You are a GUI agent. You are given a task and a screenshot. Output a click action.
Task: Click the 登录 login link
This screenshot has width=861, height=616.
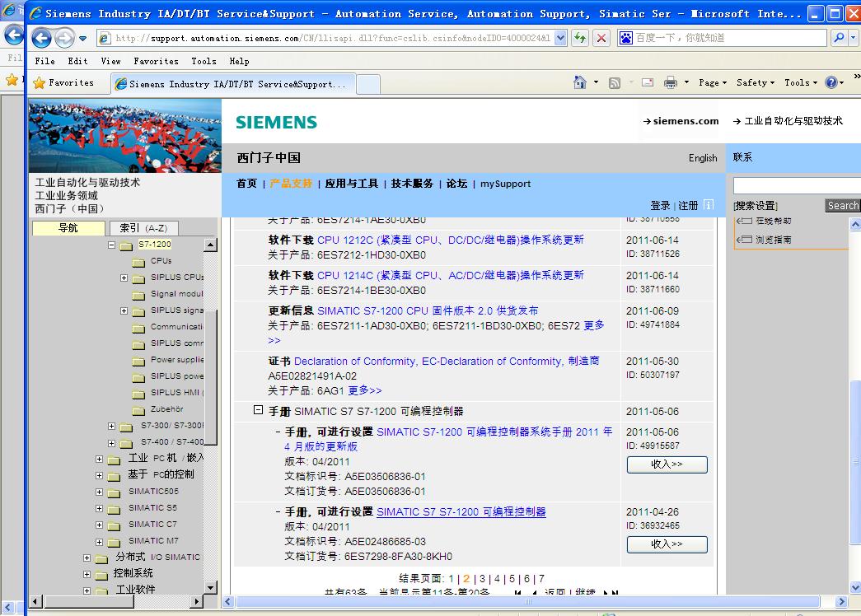coord(660,205)
